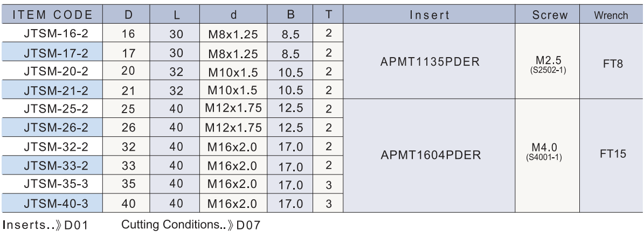Select the JTSM-40-3 row label
Screen dimensions: 644x237
(53, 204)
